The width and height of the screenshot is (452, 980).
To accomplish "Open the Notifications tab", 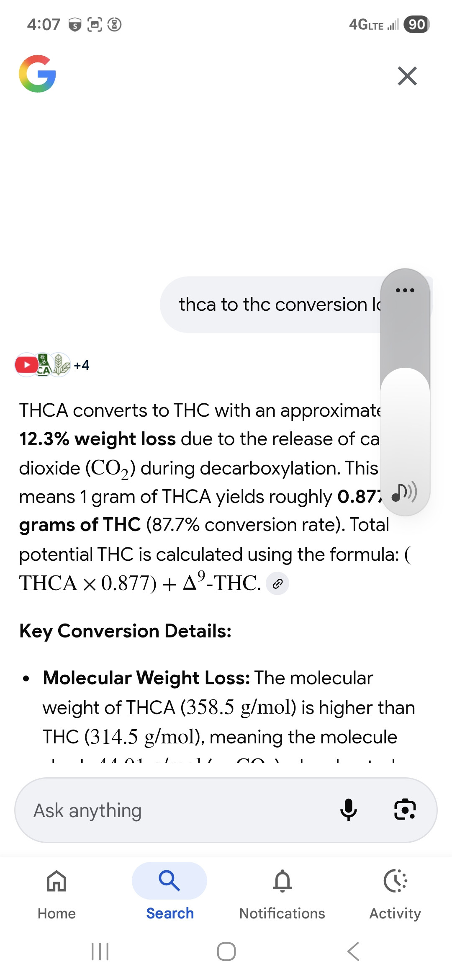I will pyautogui.click(x=282, y=891).
